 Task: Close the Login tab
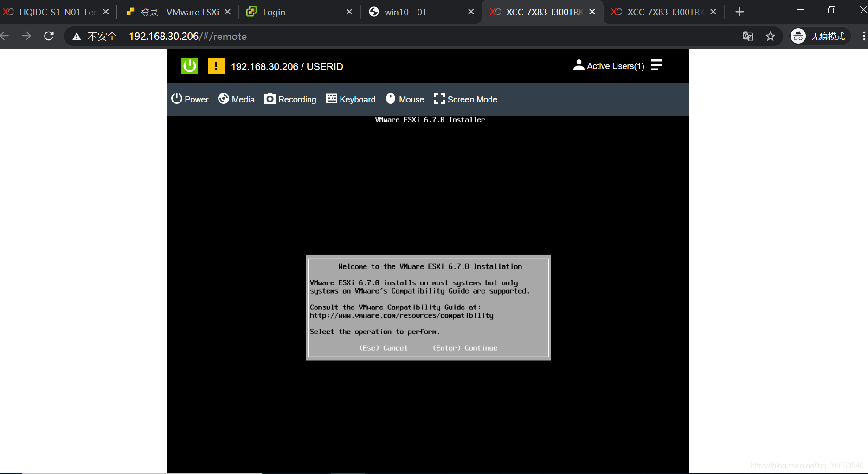pos(349,12)
